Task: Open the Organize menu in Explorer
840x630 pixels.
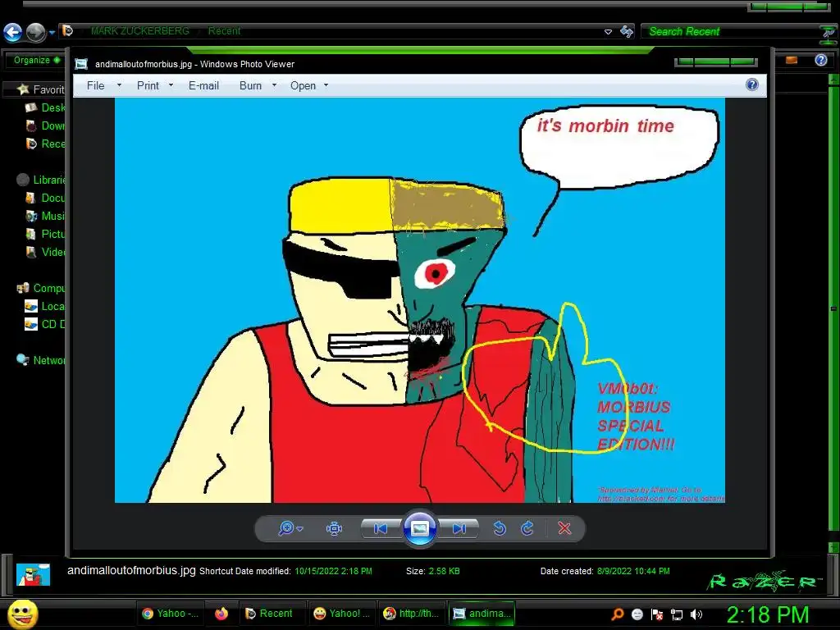Action: tap(36, 60)
